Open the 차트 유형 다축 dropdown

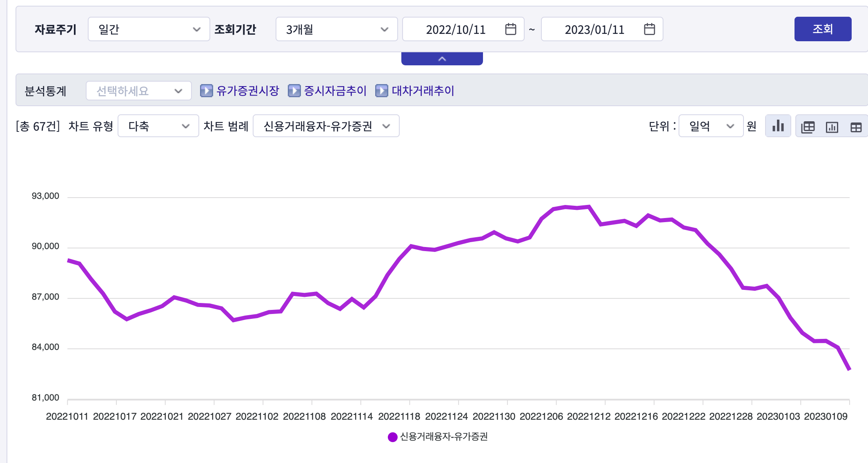click(x=158, y=126)
